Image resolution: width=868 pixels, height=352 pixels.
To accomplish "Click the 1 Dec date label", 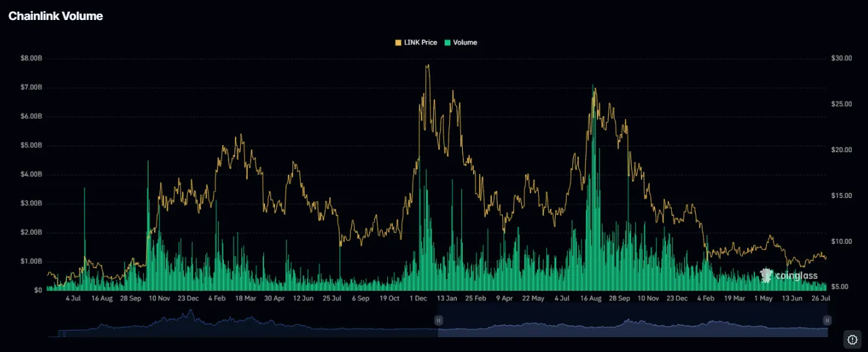I will 418,299.
